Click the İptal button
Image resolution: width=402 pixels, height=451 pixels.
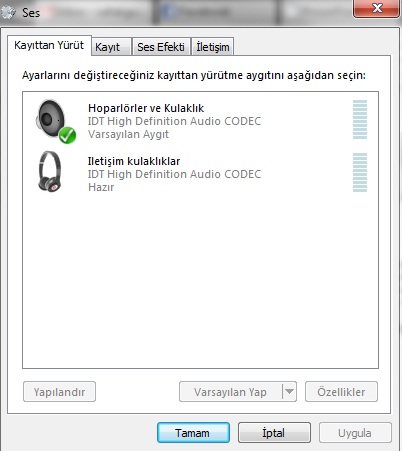[274, 433]
